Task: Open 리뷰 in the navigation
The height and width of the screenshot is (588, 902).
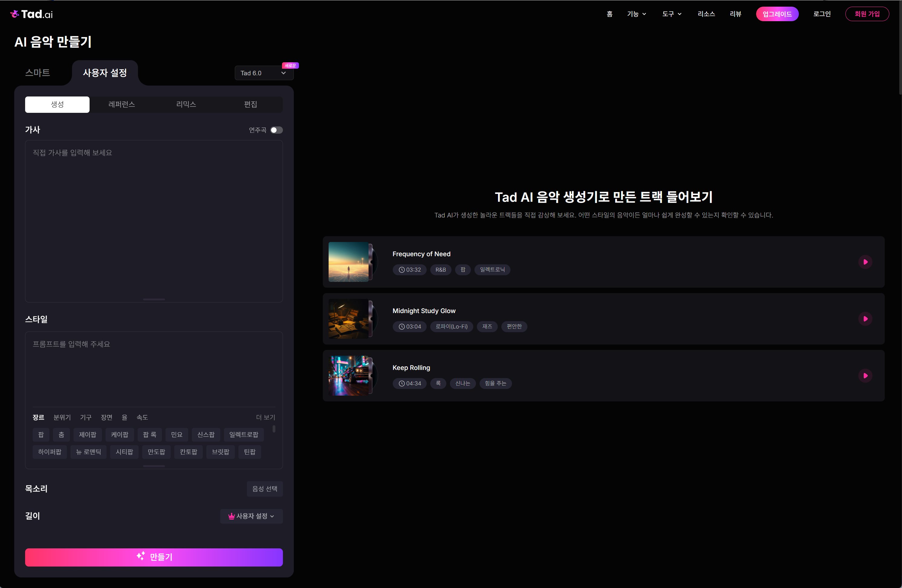Action: (735, 14)
